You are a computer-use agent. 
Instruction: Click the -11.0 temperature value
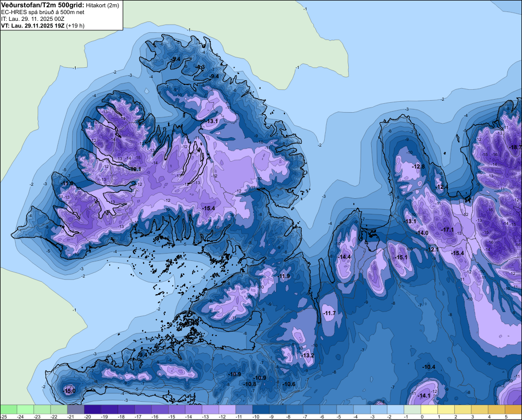coord(67,183)
